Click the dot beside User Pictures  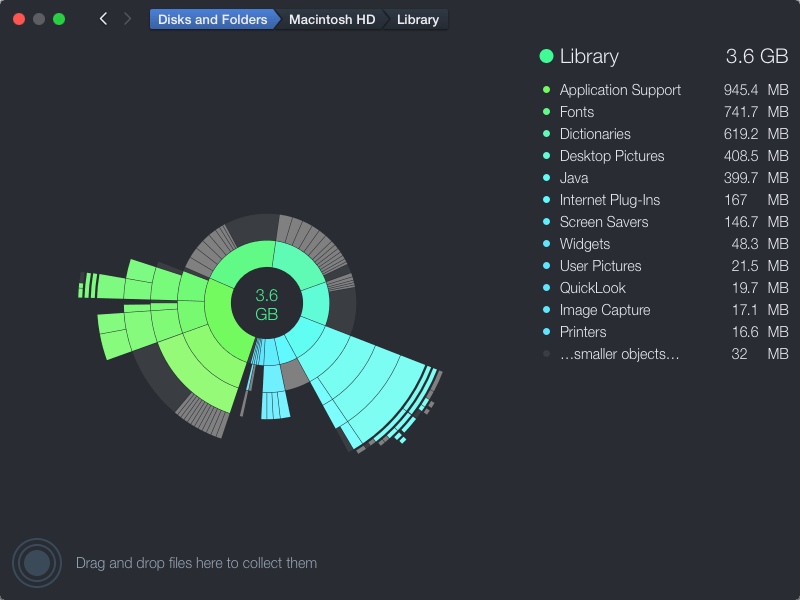(547, 266)
